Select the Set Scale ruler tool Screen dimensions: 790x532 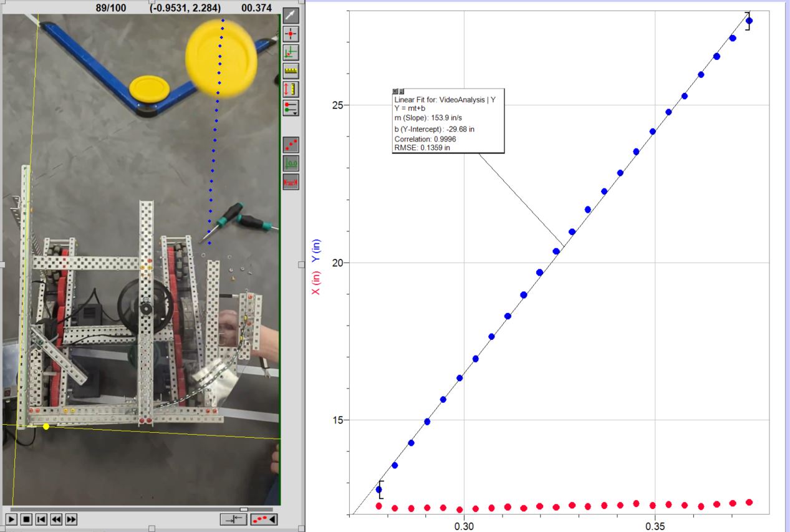point(291,70)
